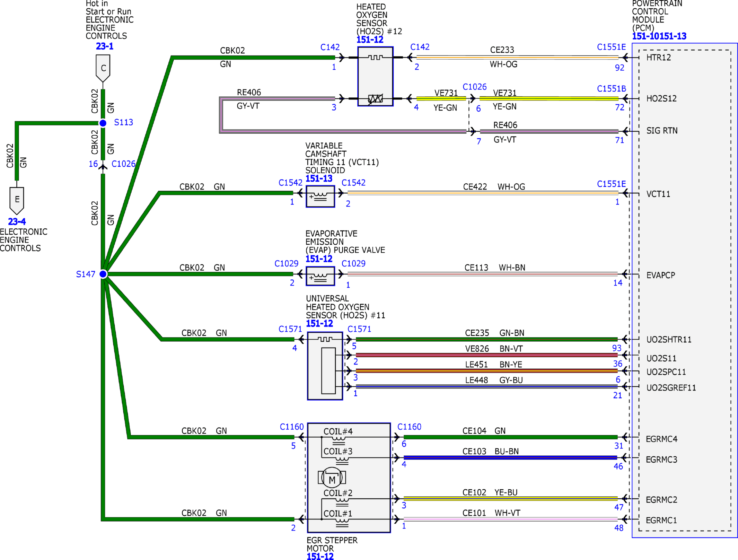
Task: Click the EGRMC3 PCM pin label
Action: click(661, 460)
